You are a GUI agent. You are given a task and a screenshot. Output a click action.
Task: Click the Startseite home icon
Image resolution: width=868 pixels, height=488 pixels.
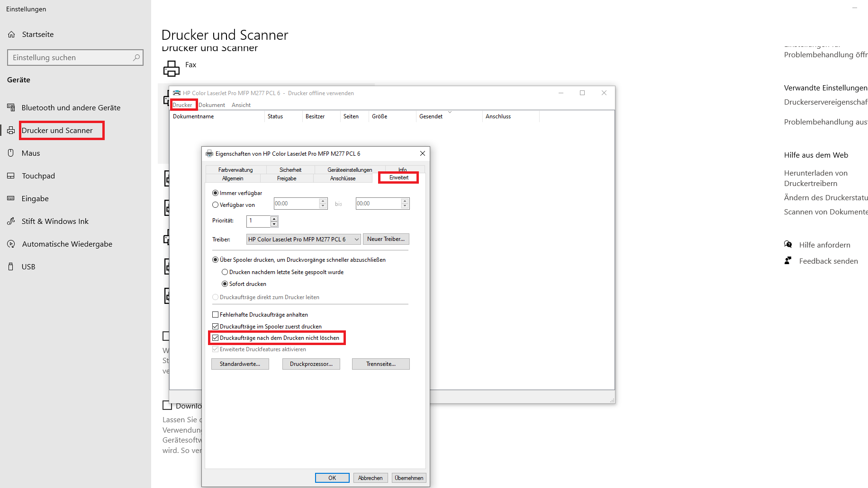pos(11,35)
